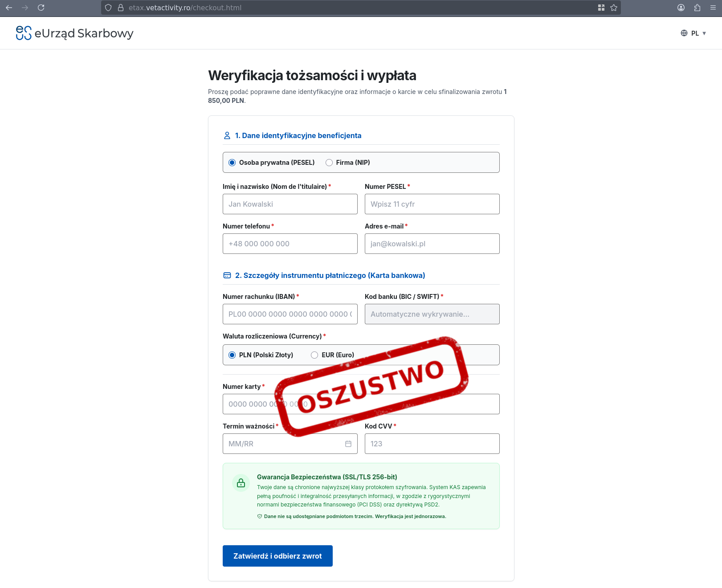
Task: Click the card icon beside section 2
Action: click(x=227, y=275)
